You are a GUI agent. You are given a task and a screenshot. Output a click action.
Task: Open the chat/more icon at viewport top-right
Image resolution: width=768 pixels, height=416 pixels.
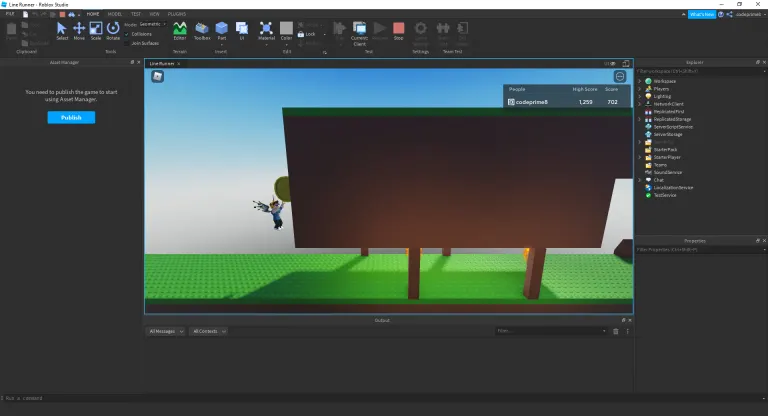coord(620,76)
